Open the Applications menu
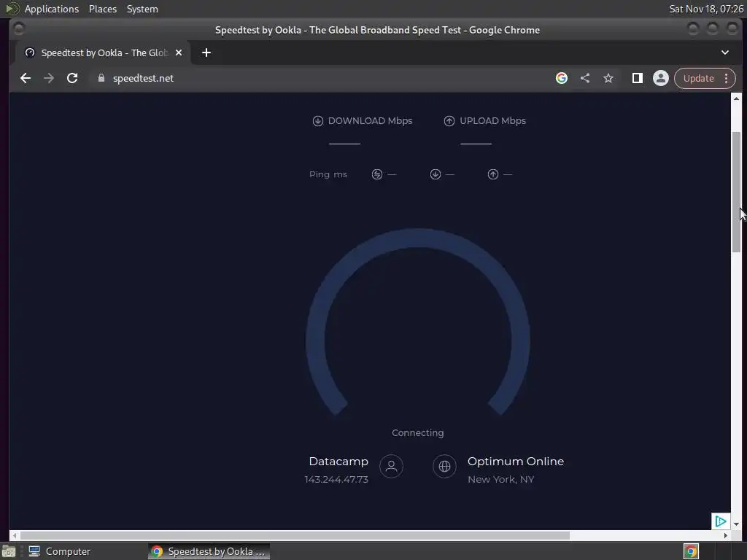Screen dimensions: 747x560 [x=52, y=9]
